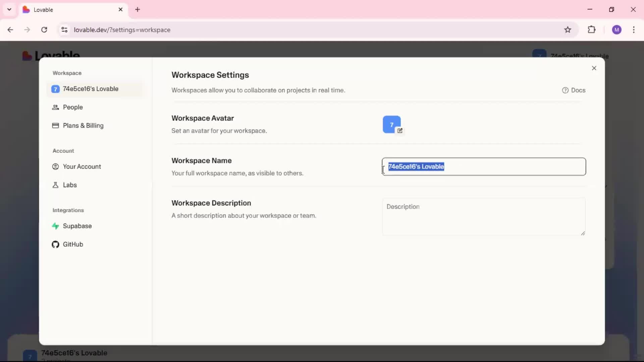Bookmark this page with the star
644x362 pixels.
568,30
